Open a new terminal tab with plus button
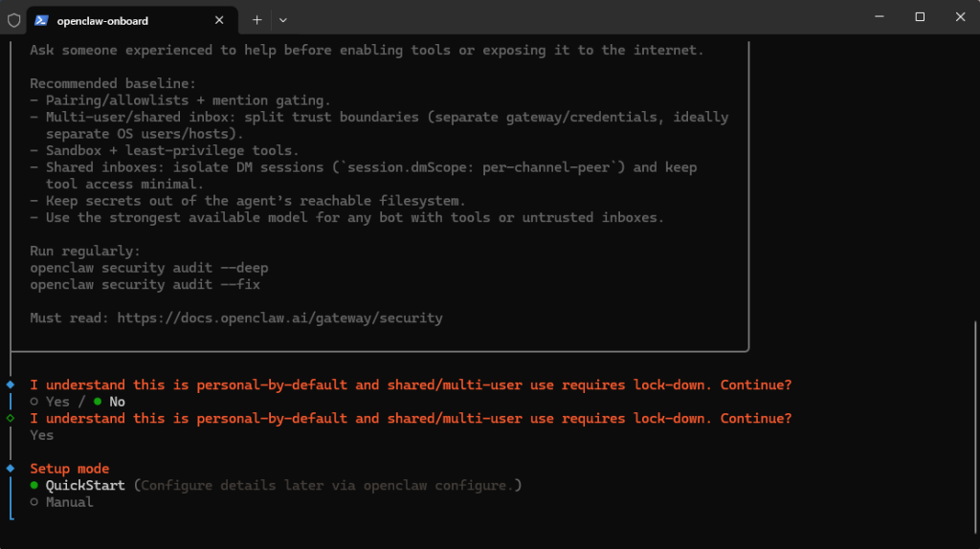This screenshot has height=549, width=980. pos(256,20)
